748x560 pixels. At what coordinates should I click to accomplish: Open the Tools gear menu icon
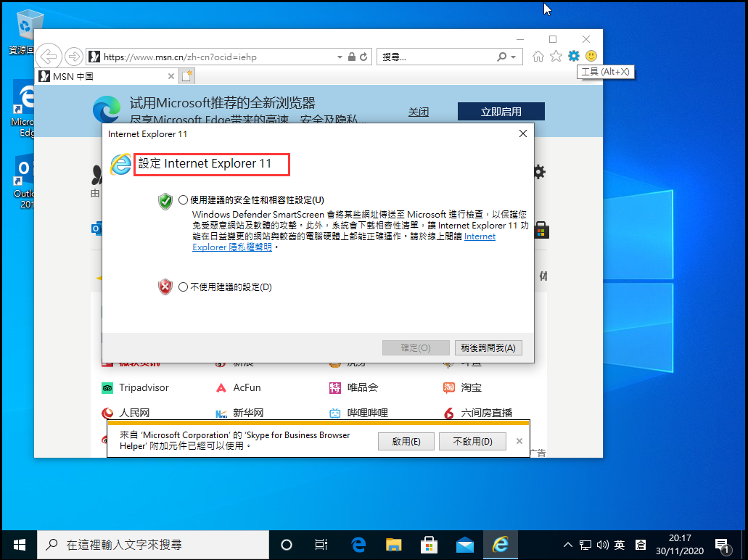pyautogui.click(x=573, y=56)
